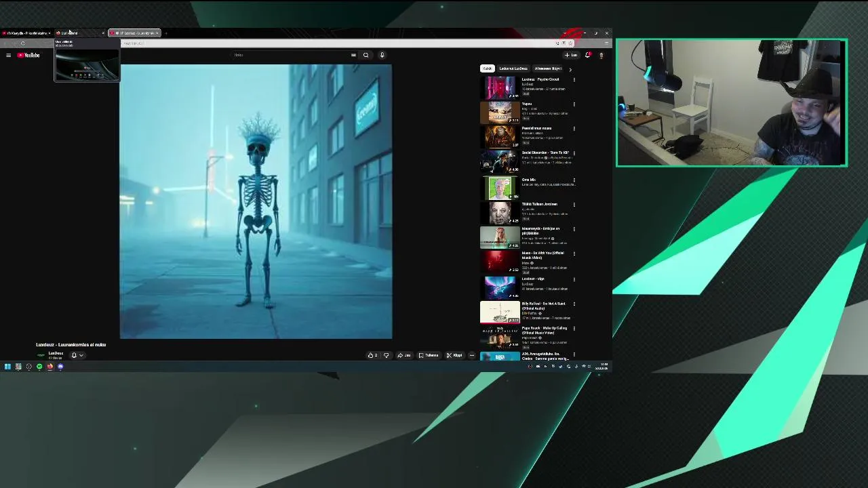Select the 'Aiheeseen liittyvät' filter chip
The image size is (868, 488).
[x=547, y=68]
